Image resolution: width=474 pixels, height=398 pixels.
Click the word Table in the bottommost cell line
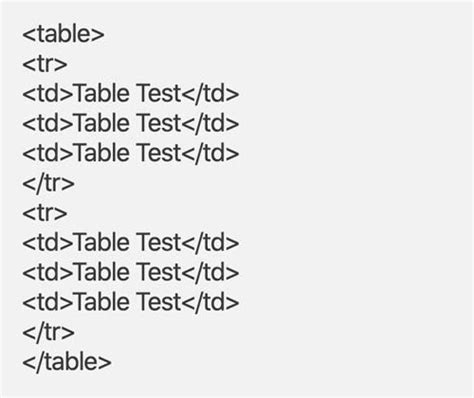click(101, 302)
